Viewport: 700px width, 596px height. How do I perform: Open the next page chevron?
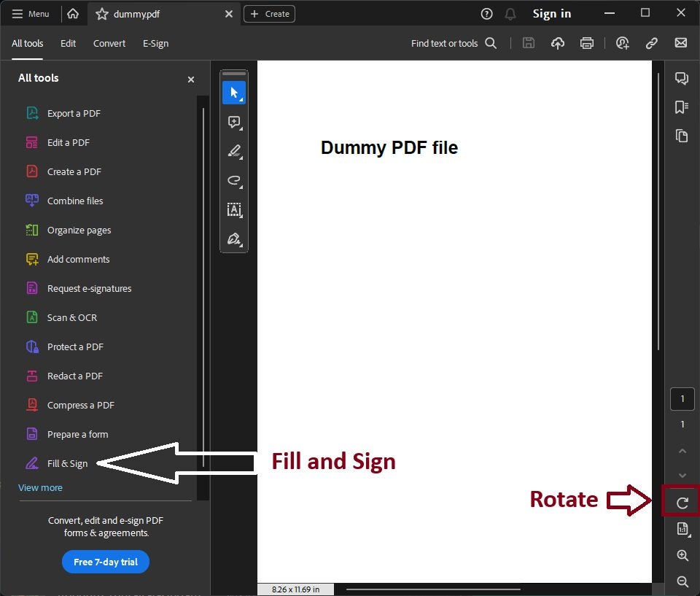coord(682,475)
